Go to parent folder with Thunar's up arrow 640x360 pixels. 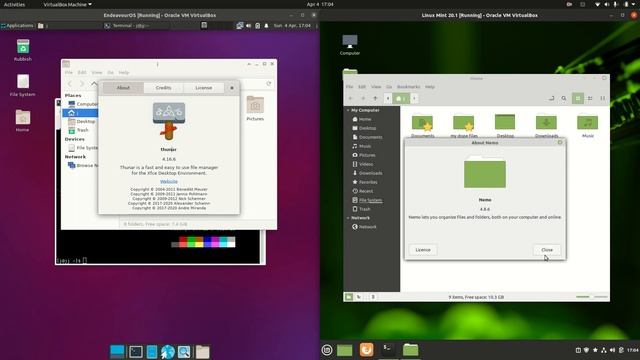pyautogui.click(x=94, y=84)
